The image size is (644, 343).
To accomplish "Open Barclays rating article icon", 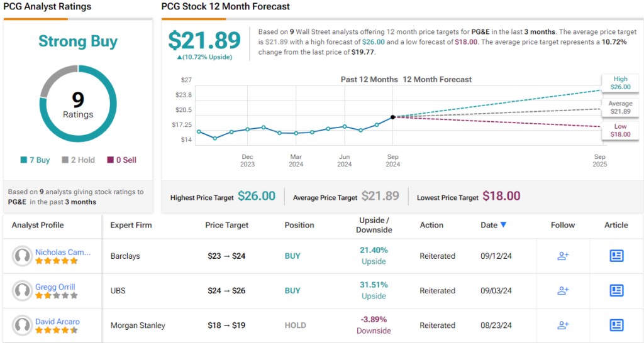I will coord(616,256).
